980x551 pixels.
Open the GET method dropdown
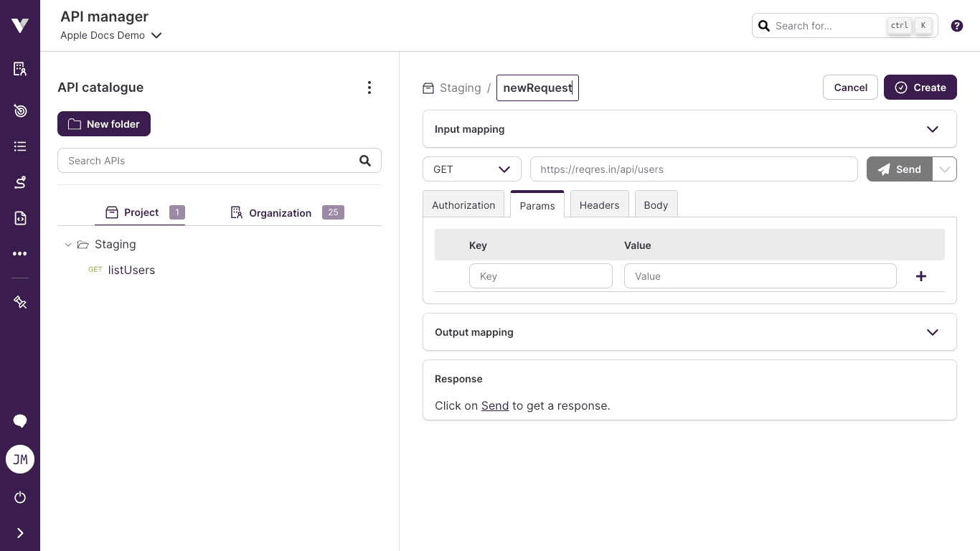click(472, 169)
